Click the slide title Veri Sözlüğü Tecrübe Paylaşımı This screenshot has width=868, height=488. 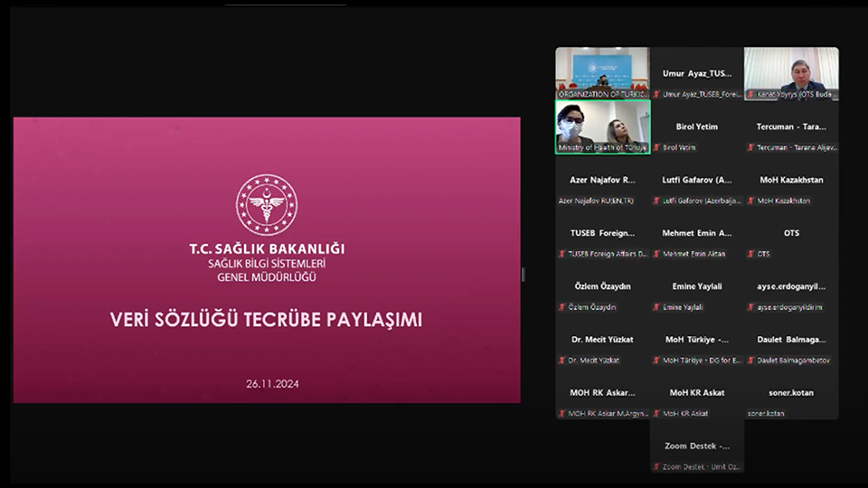coord(266,320)
